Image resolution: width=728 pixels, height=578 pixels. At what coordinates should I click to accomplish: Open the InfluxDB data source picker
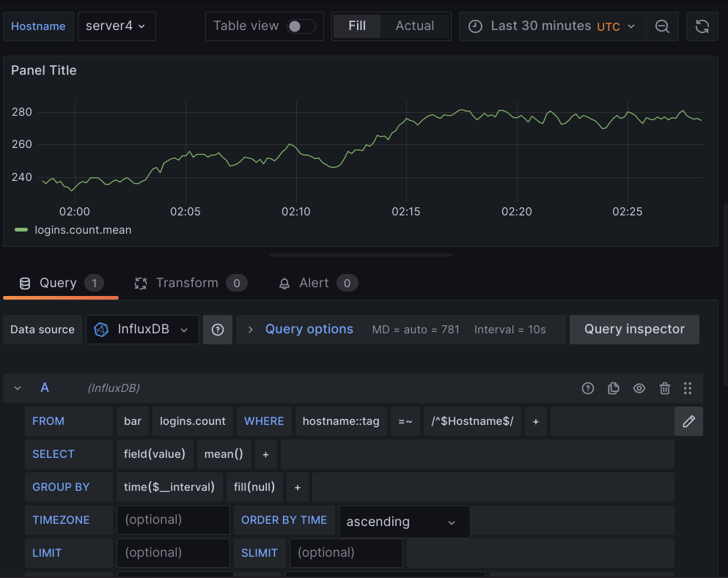(142, 329)
